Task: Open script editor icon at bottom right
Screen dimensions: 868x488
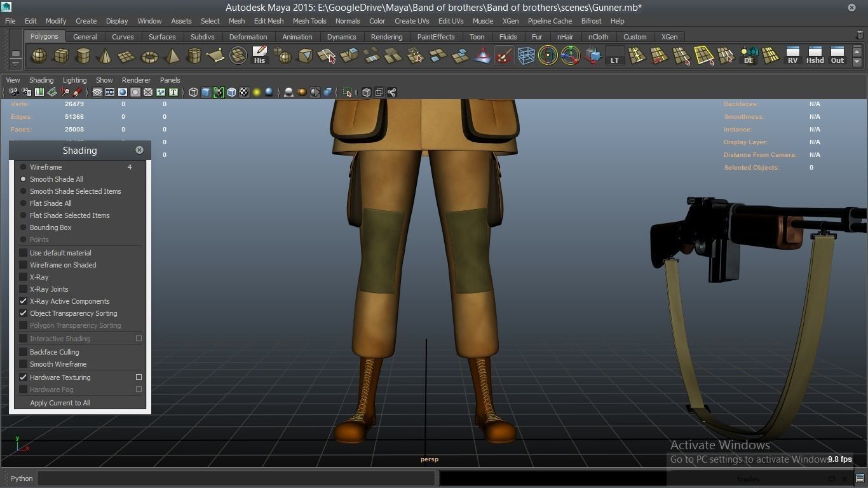Action: [860, 478]
